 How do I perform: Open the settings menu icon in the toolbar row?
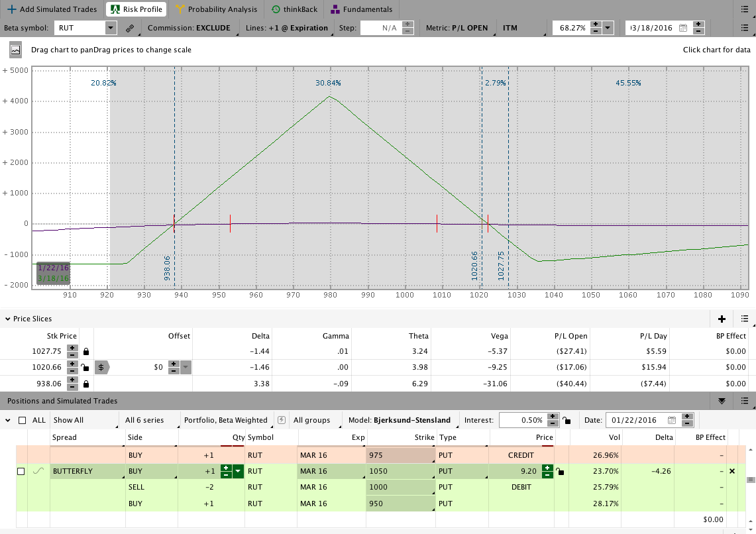(744, 28)
